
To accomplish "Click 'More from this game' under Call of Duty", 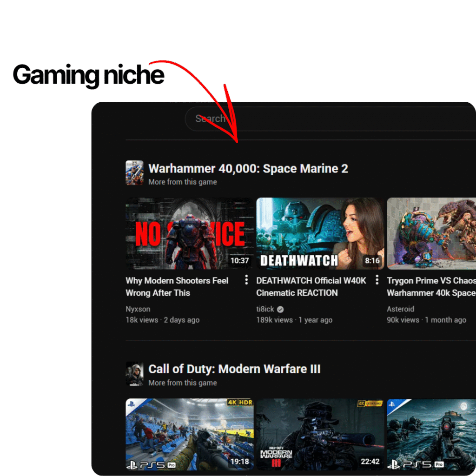I will tap(182, 383).
